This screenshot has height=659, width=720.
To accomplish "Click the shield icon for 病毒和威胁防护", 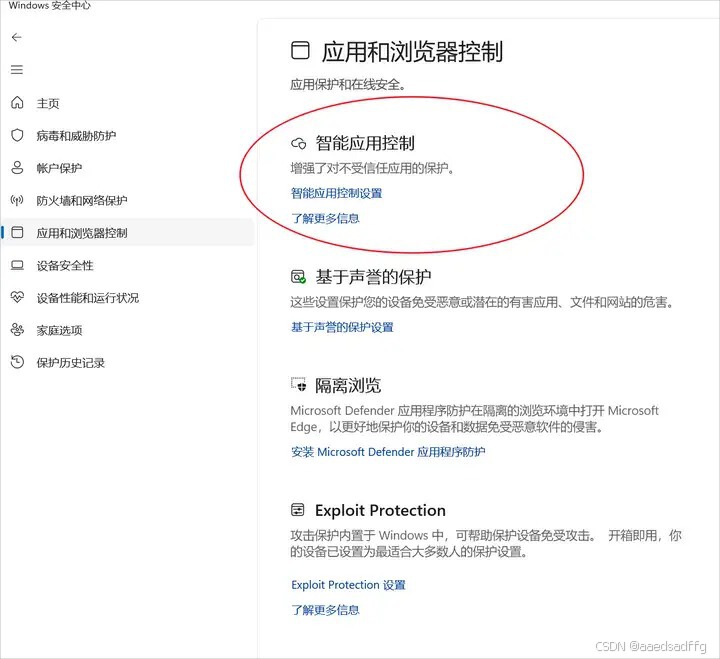I will click(17, 135).
